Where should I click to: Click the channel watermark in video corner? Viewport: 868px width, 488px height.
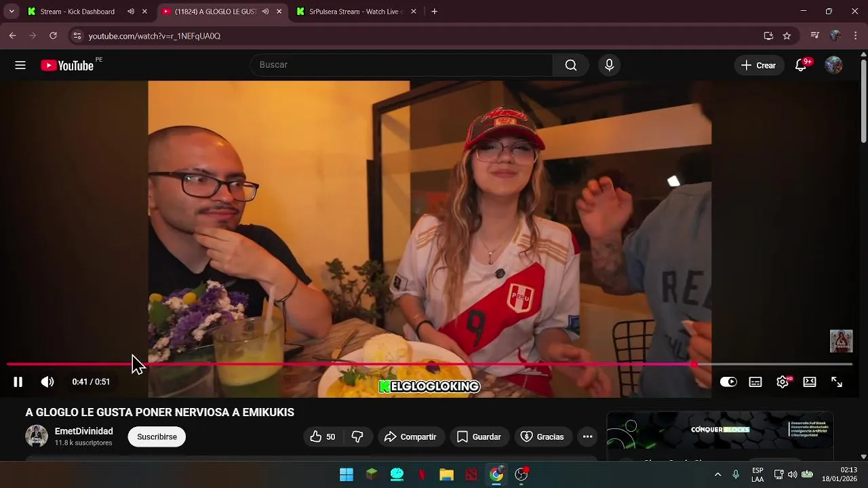pos(841,341)
